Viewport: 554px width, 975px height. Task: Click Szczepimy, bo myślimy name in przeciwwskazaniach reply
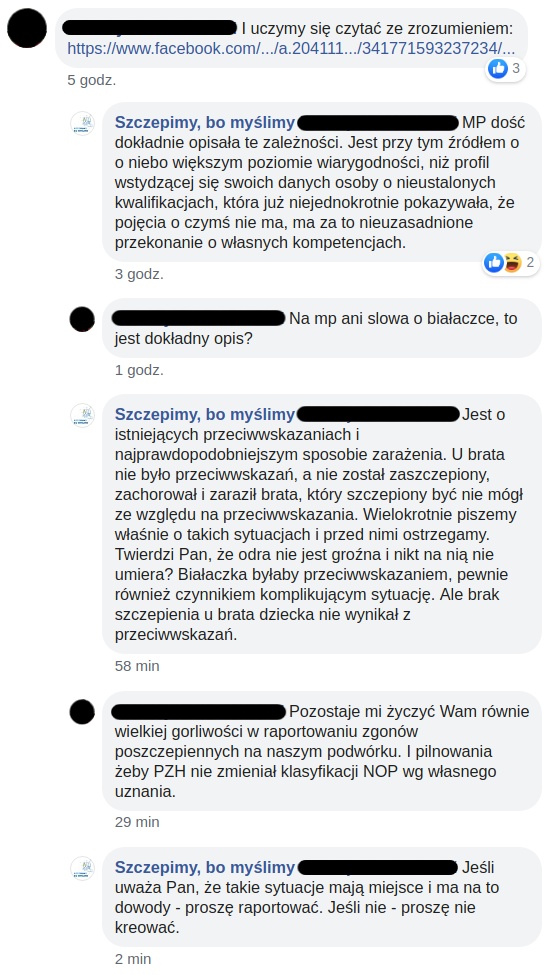point(205,414)
